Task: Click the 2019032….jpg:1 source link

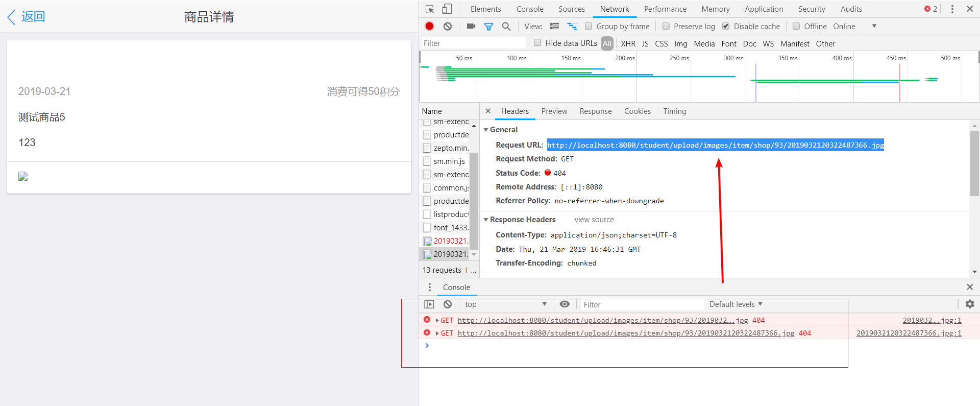Action: (x=932, y=320)
